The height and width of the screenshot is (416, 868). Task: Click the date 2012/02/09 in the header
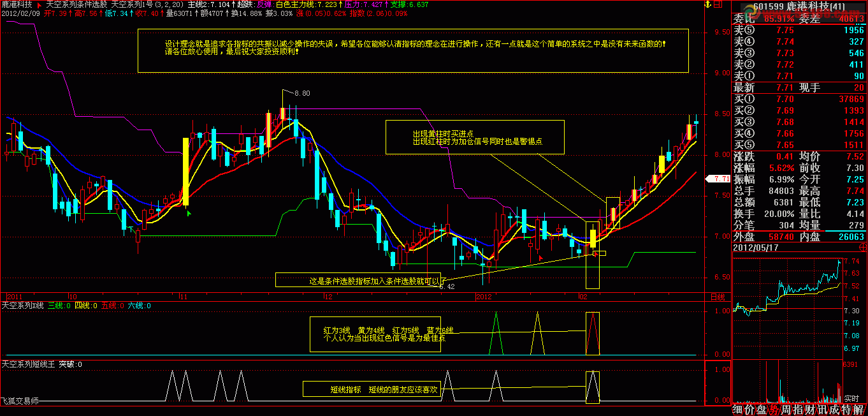20,12
